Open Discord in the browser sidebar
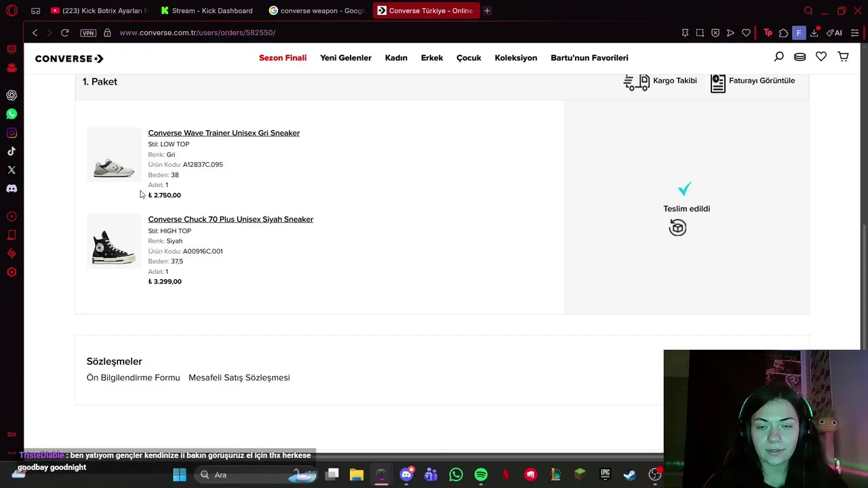 (x=12, y=188)
